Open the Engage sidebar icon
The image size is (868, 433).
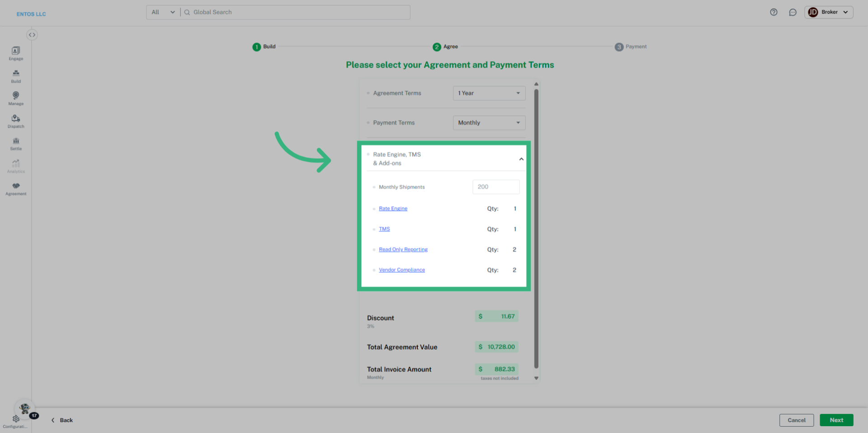16,53
